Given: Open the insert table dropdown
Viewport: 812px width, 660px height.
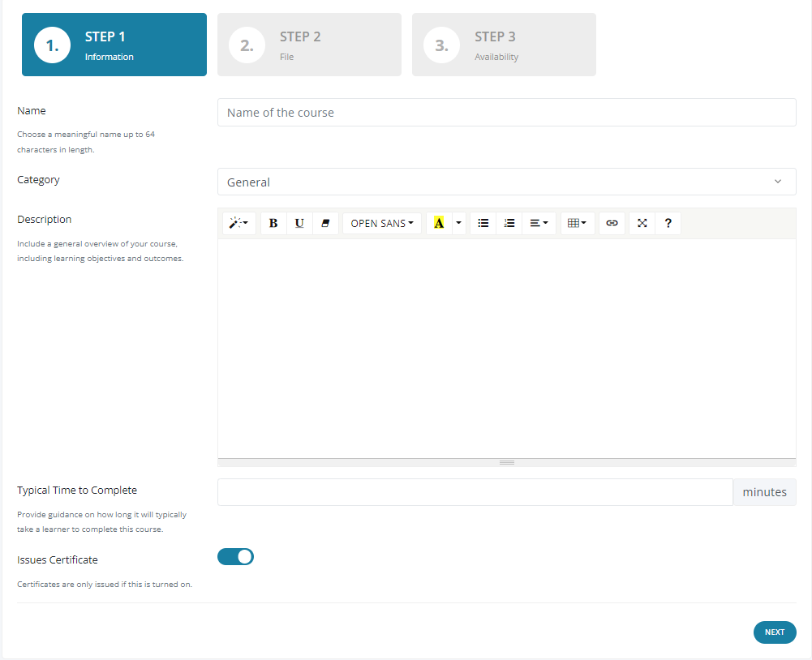Looking at the screenshot, I should pyautogui.click(x=578, y=223).
